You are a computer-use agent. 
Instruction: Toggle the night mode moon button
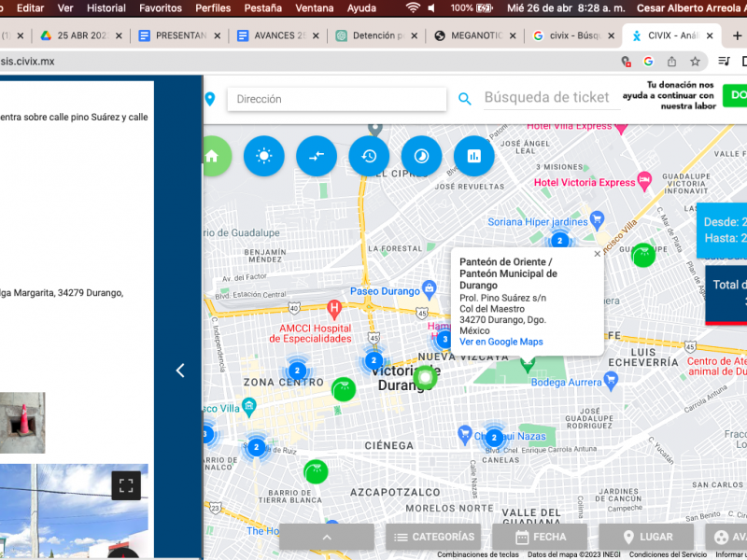(421, 156)
